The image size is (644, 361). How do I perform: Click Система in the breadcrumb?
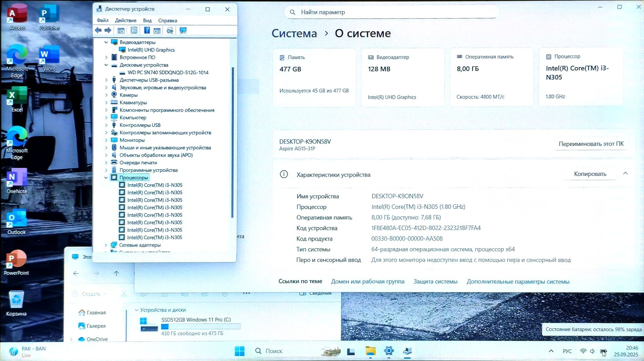tap(294, 33)
